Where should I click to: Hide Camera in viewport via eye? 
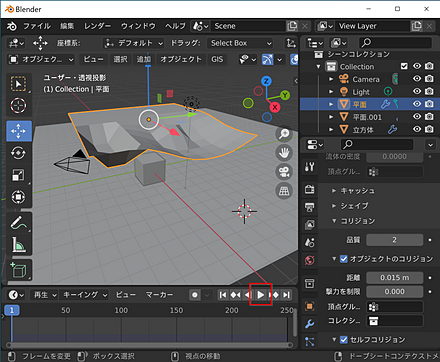pyautogui.click(x=417, y=79)
